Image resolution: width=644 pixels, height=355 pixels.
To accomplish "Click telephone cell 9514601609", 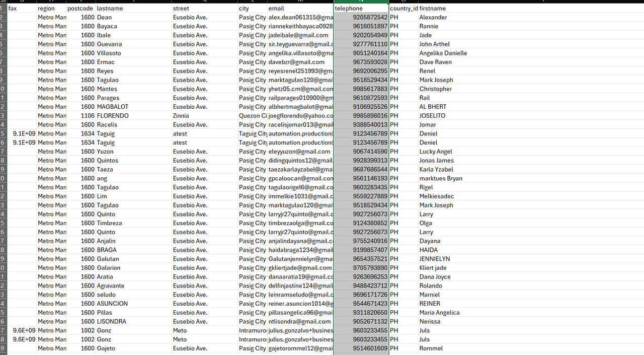I will coord(361,348).
